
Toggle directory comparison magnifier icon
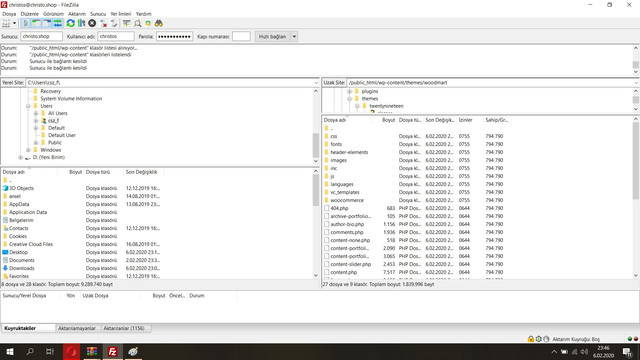point(138,23)
